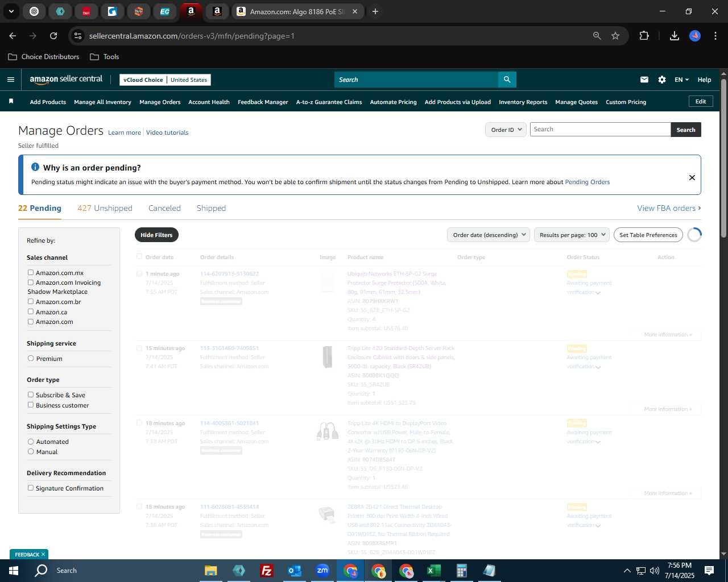Check the Business customer order type
The width and height of the screenshot is (728, 582).
tap(31, 405)
